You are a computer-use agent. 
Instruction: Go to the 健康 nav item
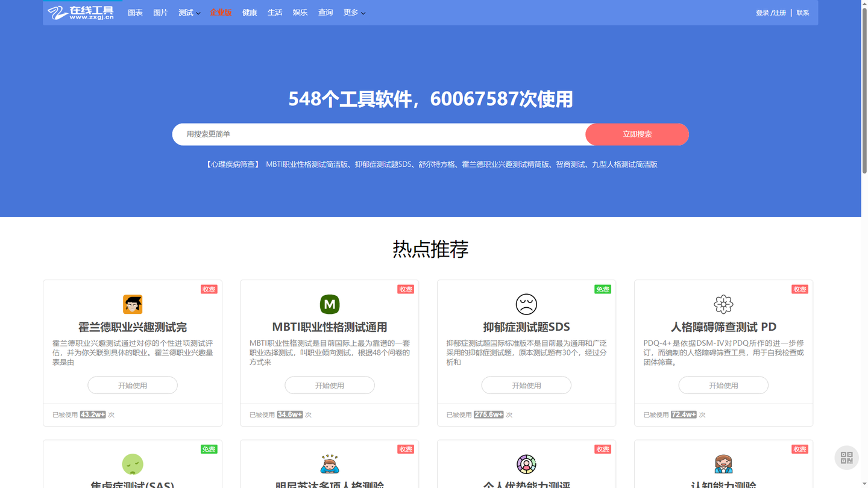[250, 13]
